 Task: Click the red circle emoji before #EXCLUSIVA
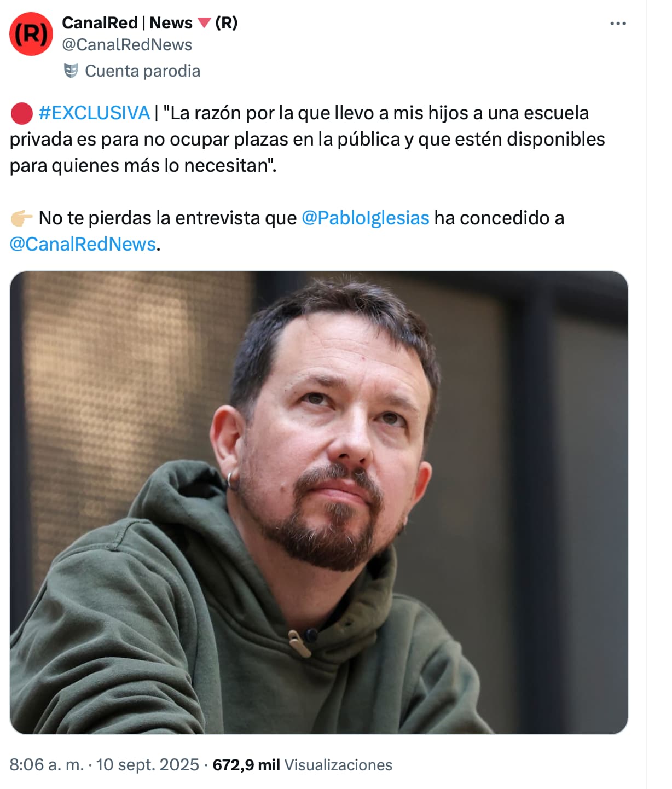point(22,113)
